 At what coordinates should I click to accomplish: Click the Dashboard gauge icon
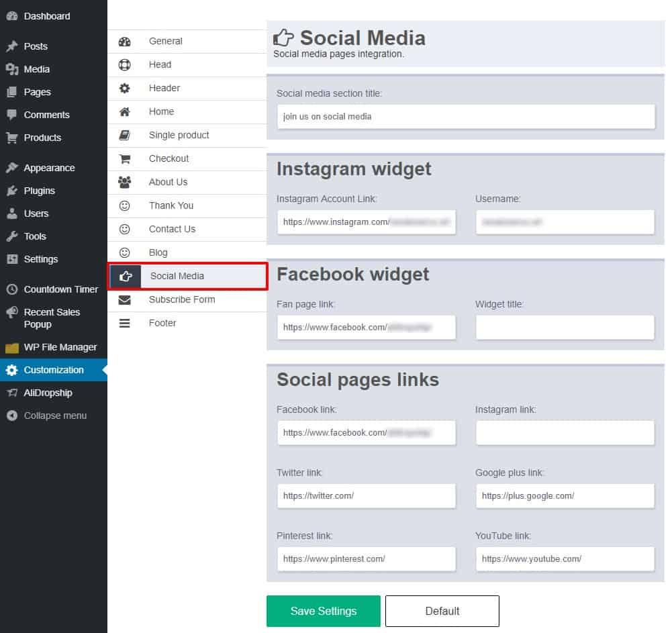[x=12, y=16]
